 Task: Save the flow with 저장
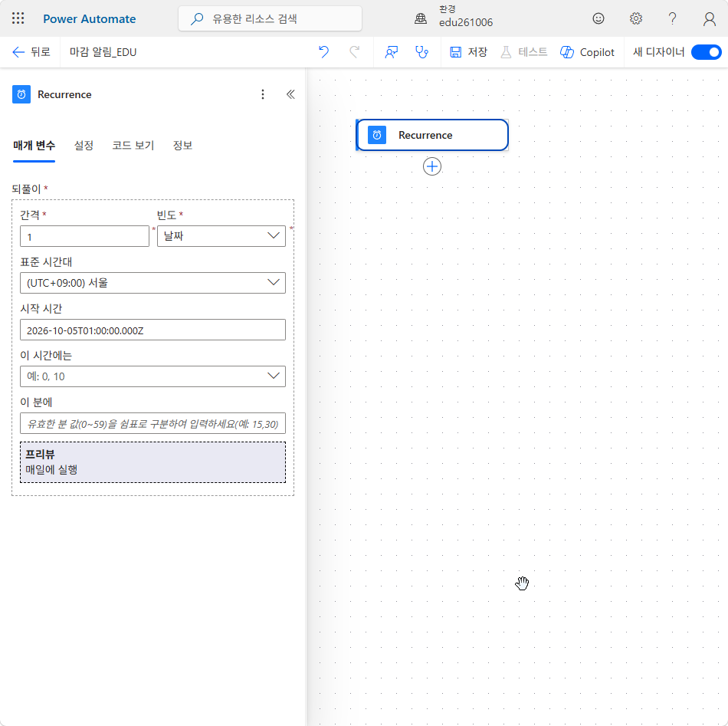(468, 52)
